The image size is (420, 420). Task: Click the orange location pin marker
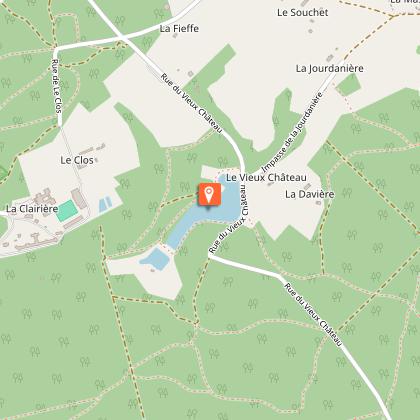point(209,194)
